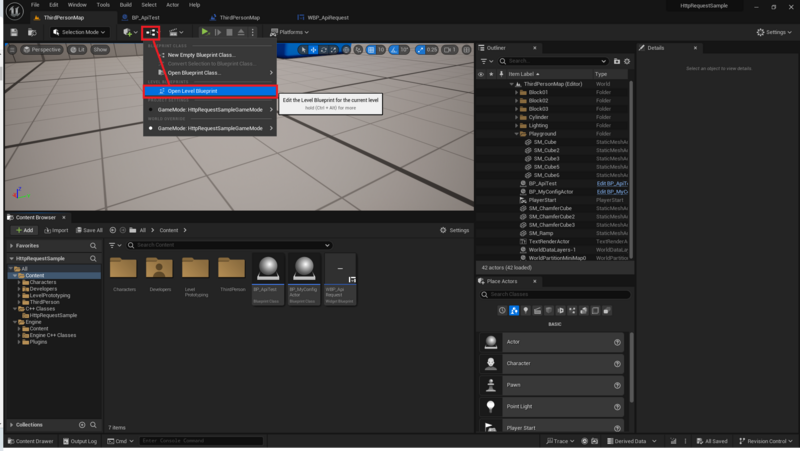Screen dimensions: 800x451
Task: Click the Edit BP_ApiTest link in Outliner
Action: (x=612, y=184)
